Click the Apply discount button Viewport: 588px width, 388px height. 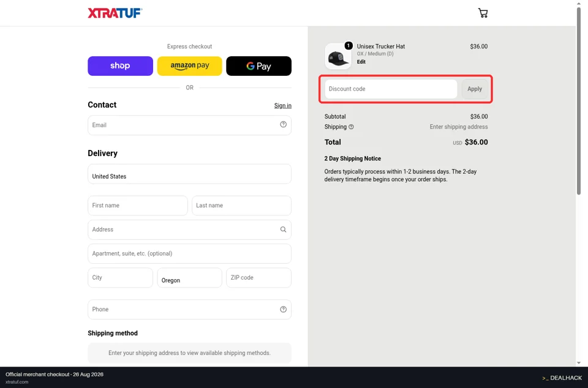point(475,89)
